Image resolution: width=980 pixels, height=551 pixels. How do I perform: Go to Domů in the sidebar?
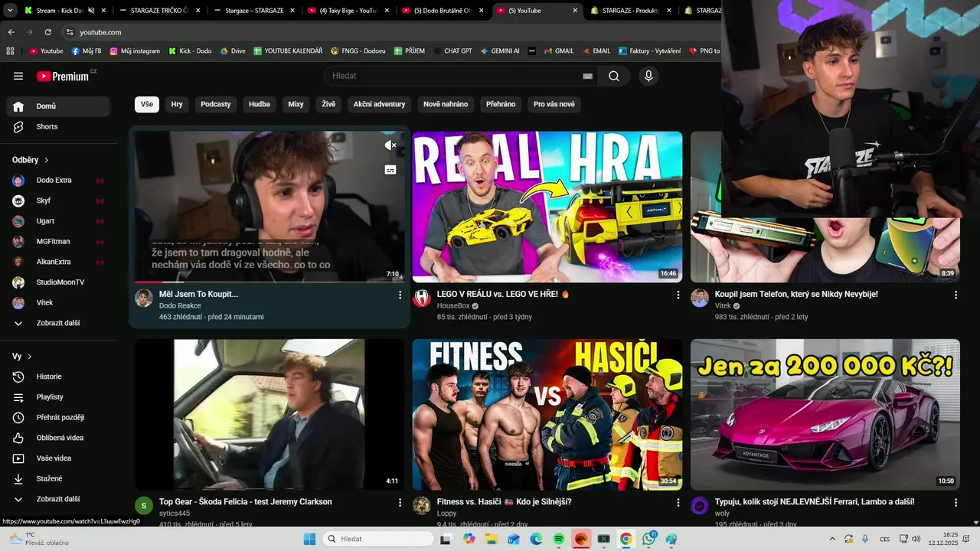[58, 106]
